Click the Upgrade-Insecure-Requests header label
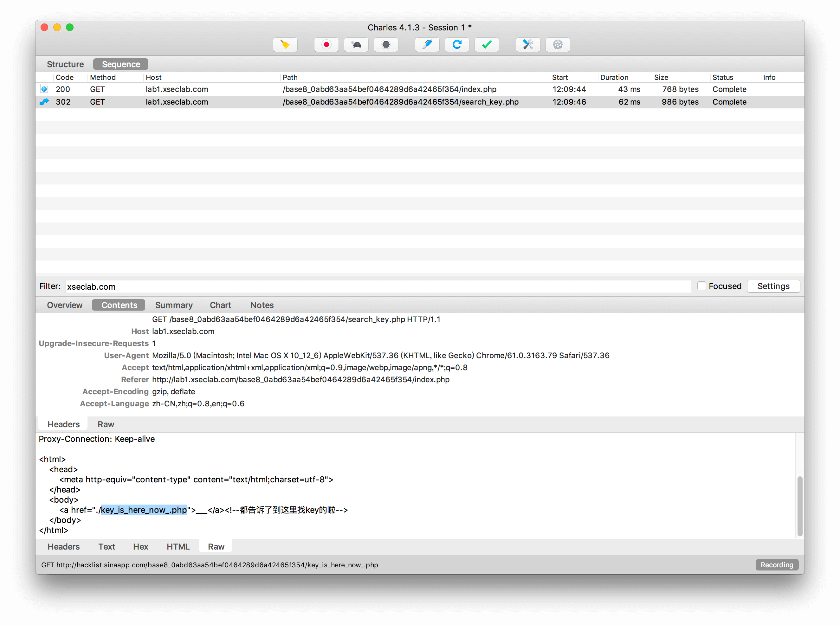The width and height of the screenshot is (840, 625). pos(94,344)
